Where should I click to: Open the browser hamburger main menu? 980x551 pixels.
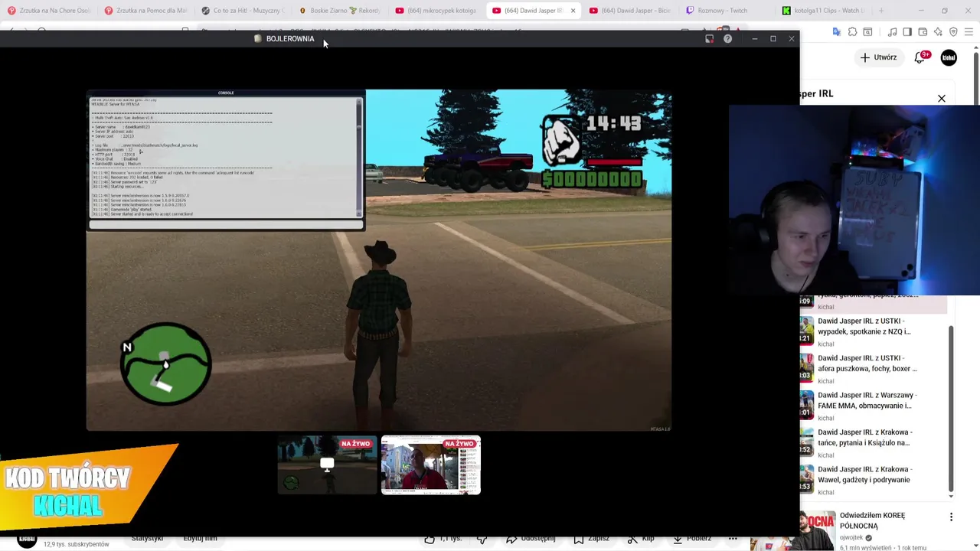tap(969, 32)
